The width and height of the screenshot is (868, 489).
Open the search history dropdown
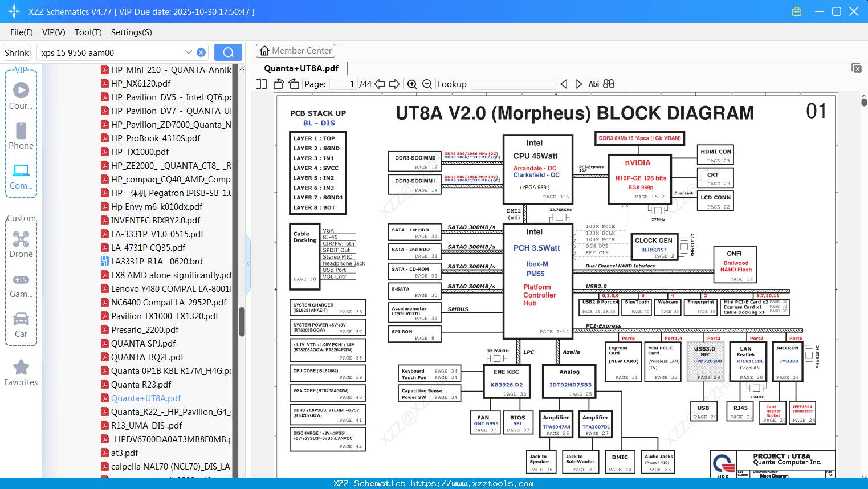189,52
